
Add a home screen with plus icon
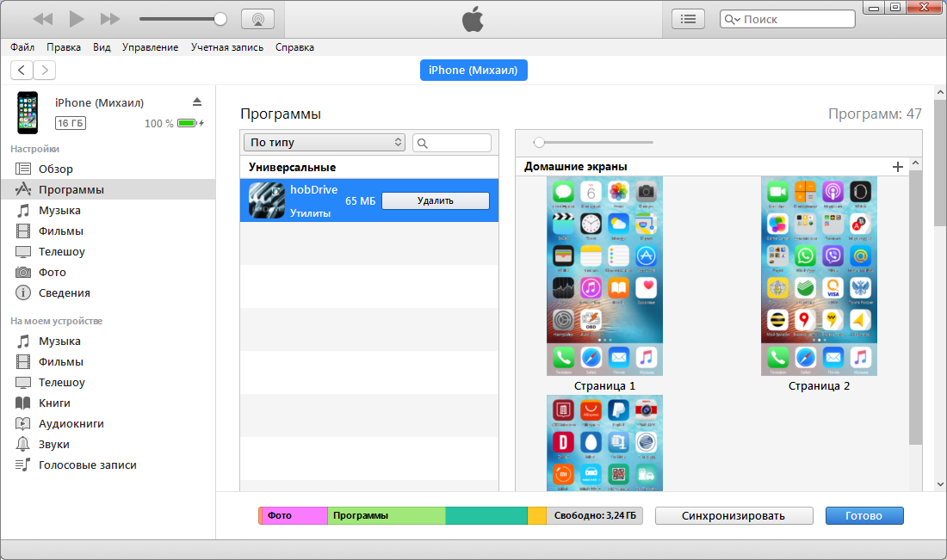(897, 167)
